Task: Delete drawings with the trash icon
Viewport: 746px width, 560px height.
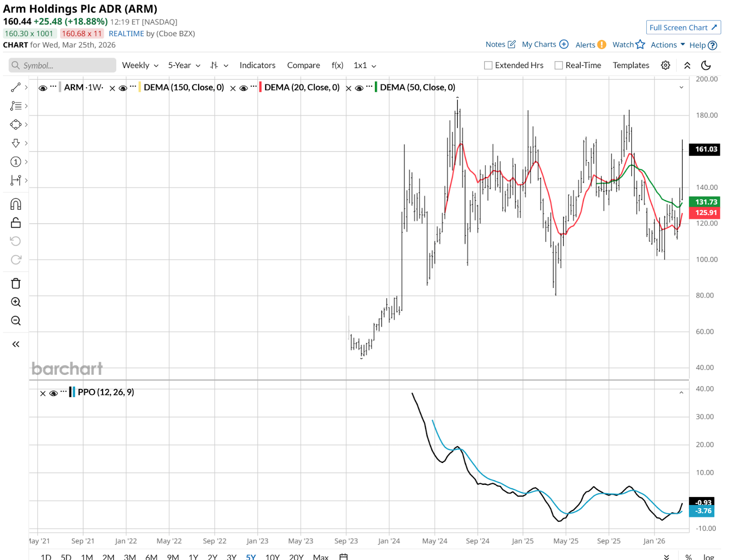Action: click(16, 283)
